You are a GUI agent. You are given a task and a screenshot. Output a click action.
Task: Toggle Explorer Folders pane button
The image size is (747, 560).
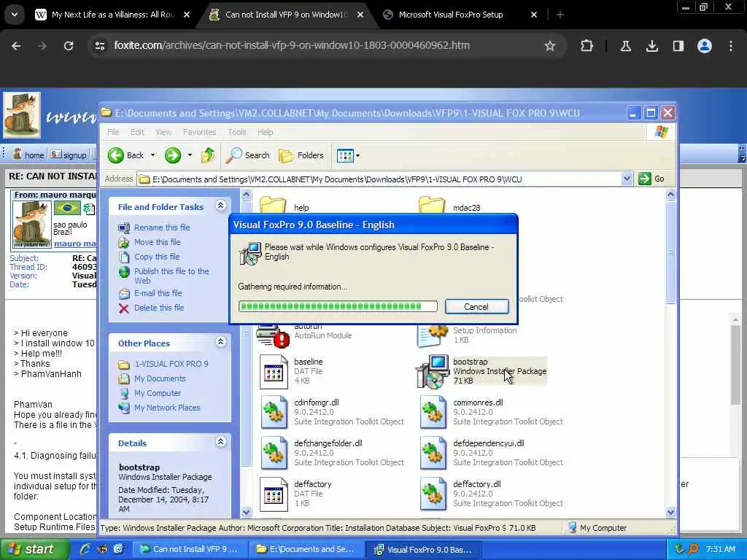click(301, 155)
